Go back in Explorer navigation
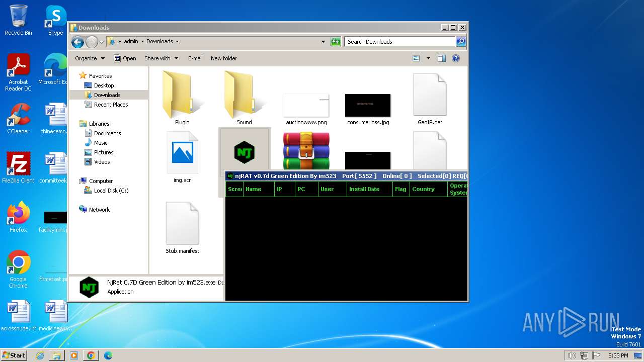Viewport: 644px width, 362px height. [77, 42]
